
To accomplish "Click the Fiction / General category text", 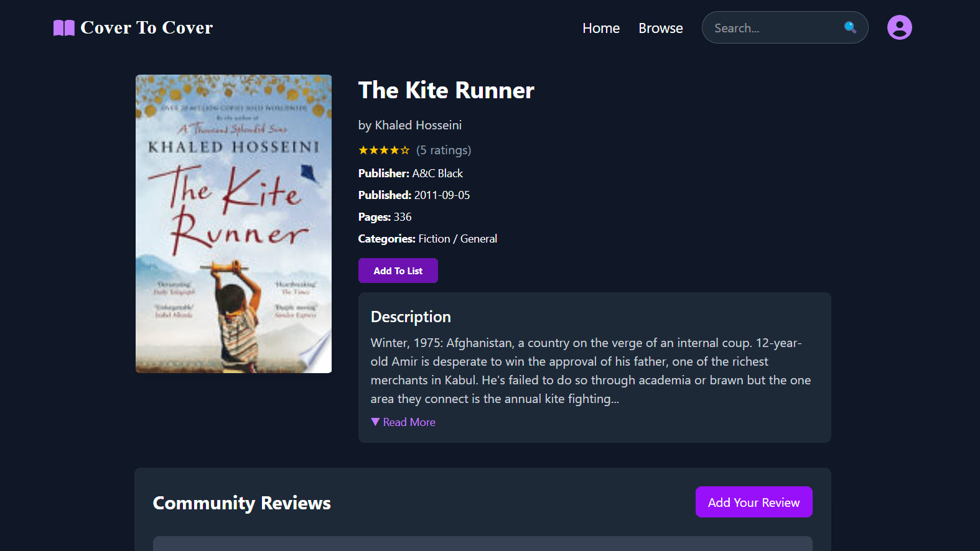I will click(x=458, y=239).
